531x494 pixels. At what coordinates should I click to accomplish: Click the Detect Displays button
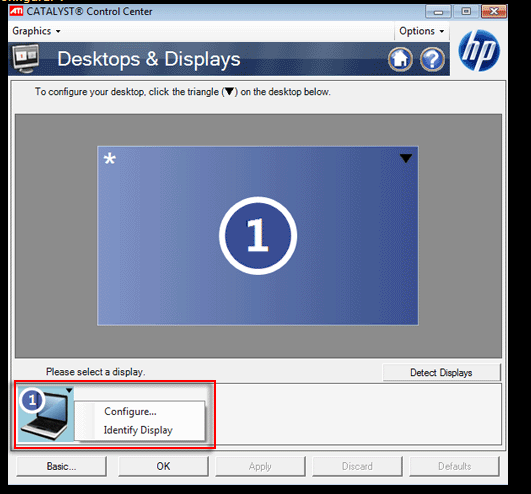pyautogui.click(x=441, y=372)
